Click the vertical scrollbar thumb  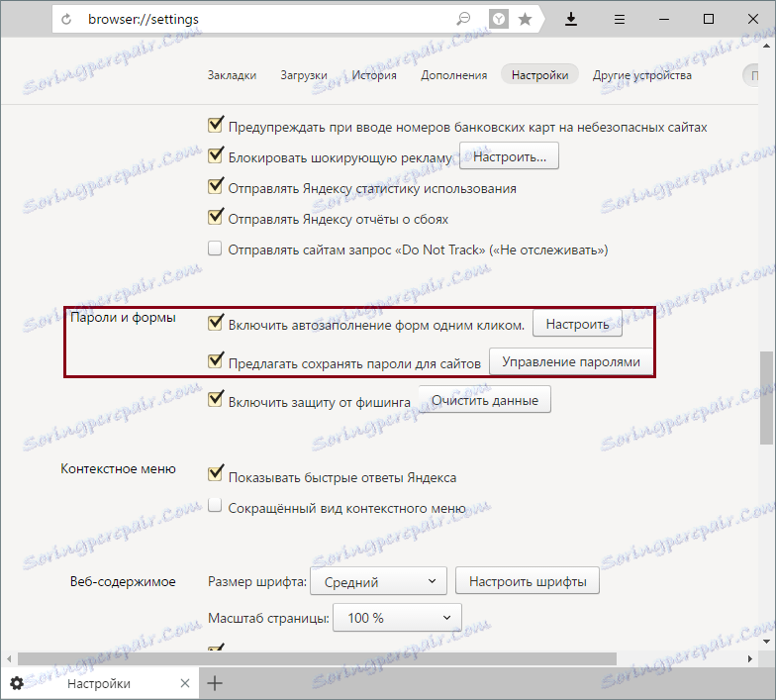point(766,398)
